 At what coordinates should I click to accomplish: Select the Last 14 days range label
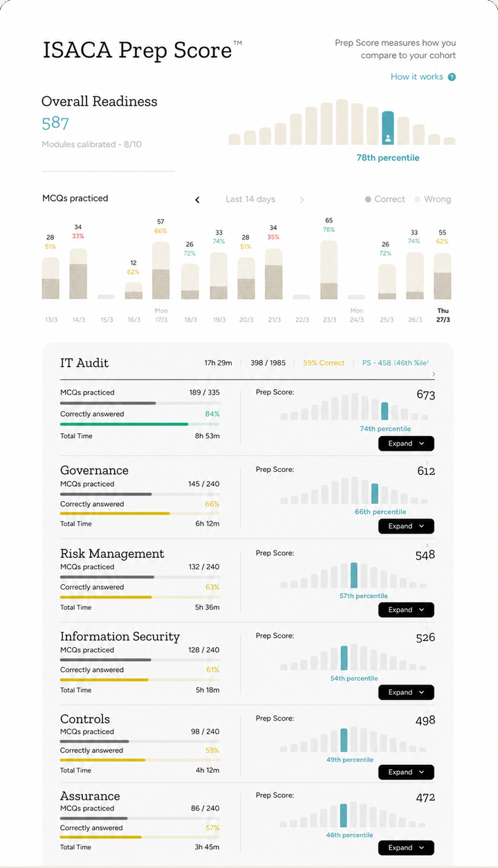click(250, 199)
